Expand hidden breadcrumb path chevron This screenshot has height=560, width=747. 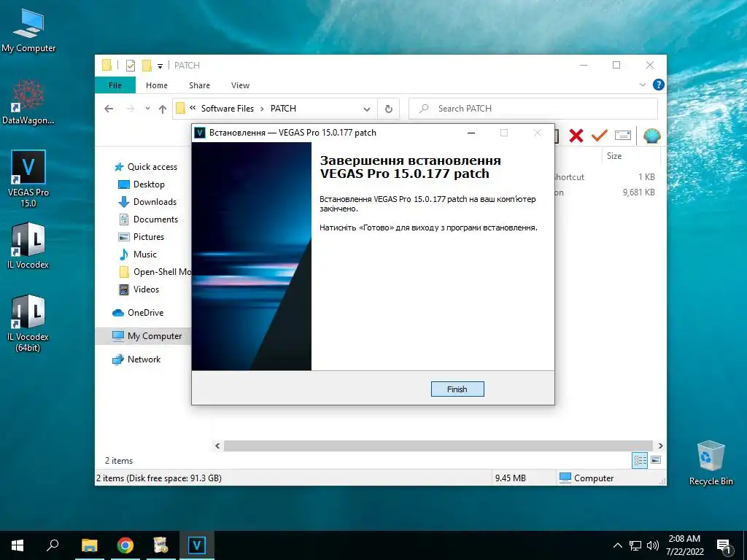coord(193,108)
